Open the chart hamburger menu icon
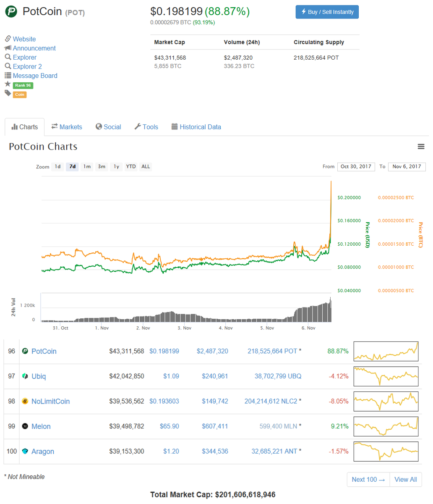This screenshot has height=504, width=433. [421, 147]
